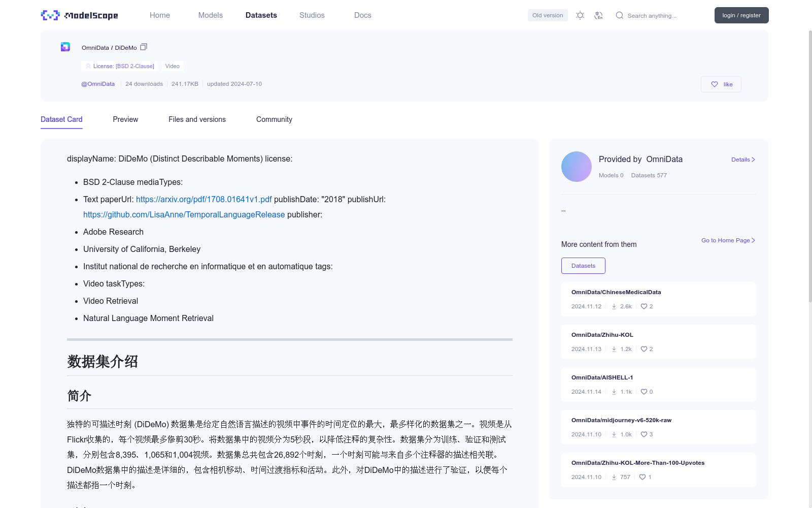
Task: Open the arxiv.org paper PDF link
Action: click(x=204, y=199)
